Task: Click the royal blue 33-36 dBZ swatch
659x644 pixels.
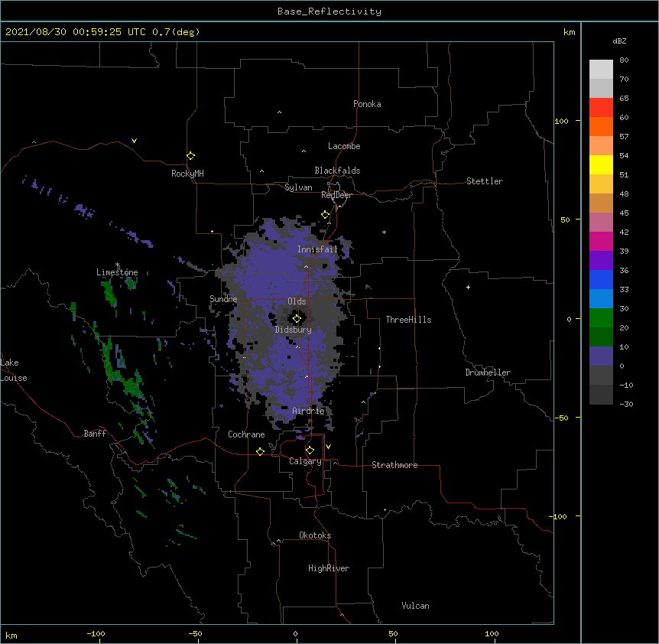Action: [x=601, y=279]
